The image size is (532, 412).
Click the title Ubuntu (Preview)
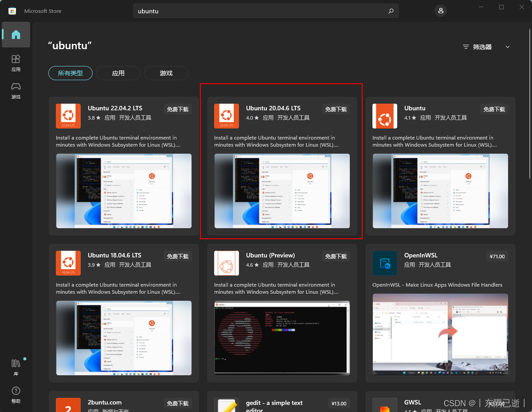coord(270,255)
